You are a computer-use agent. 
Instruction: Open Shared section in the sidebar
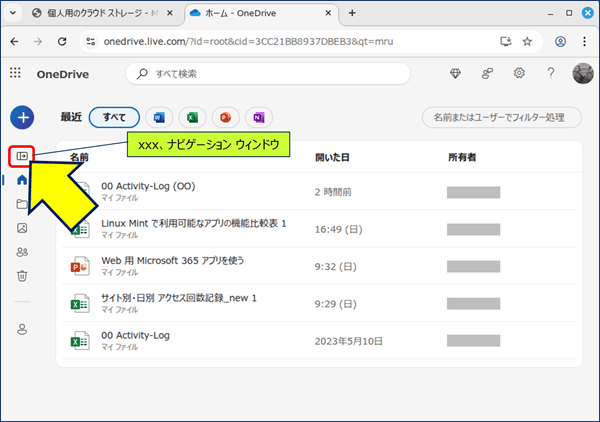click(x=22, y=252)
